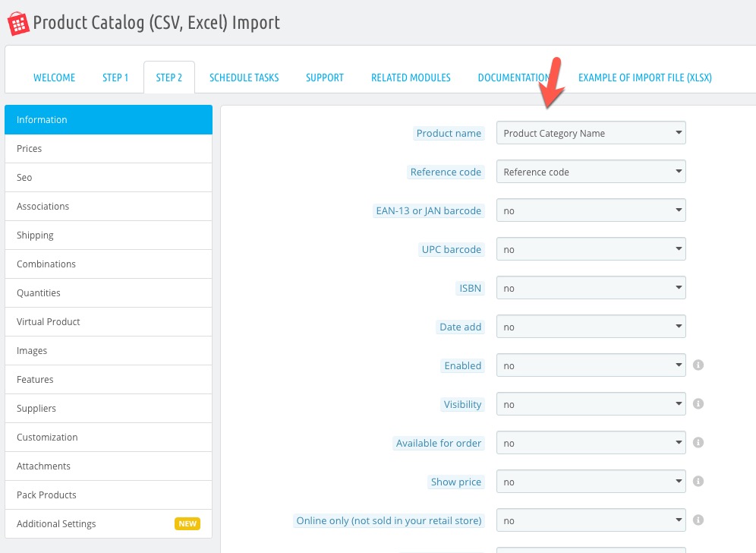Click the Date add field label
Image resolution: width=756 pixels, height=553 pixels.
(461, 327)
